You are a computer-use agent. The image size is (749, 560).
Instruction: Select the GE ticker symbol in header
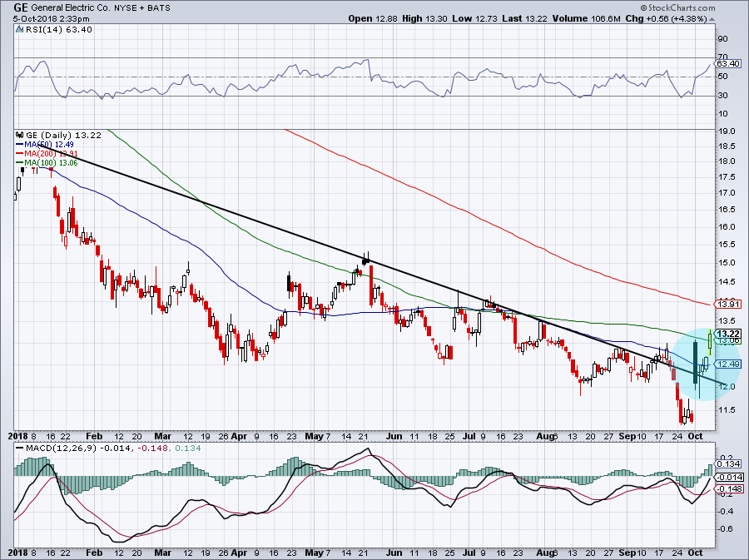(x=20, y=7)
